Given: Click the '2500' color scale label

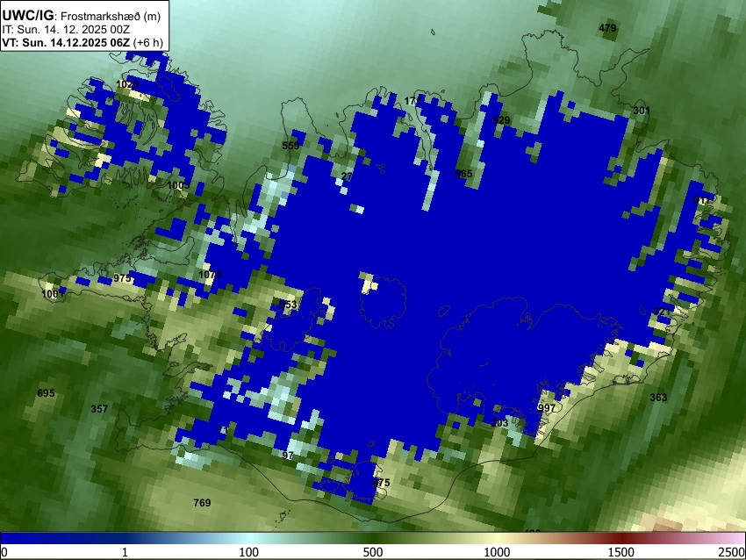Looking at the screenshot, I should pos(732,552).
